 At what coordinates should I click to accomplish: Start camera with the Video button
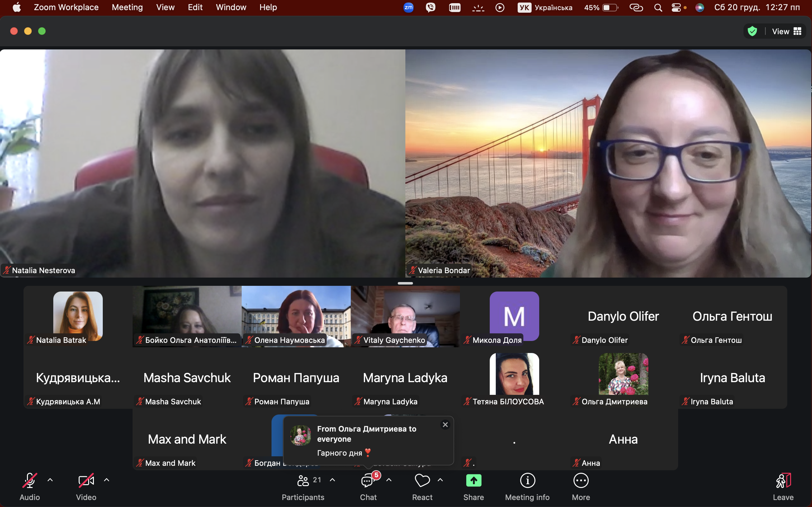pos(86,481)
